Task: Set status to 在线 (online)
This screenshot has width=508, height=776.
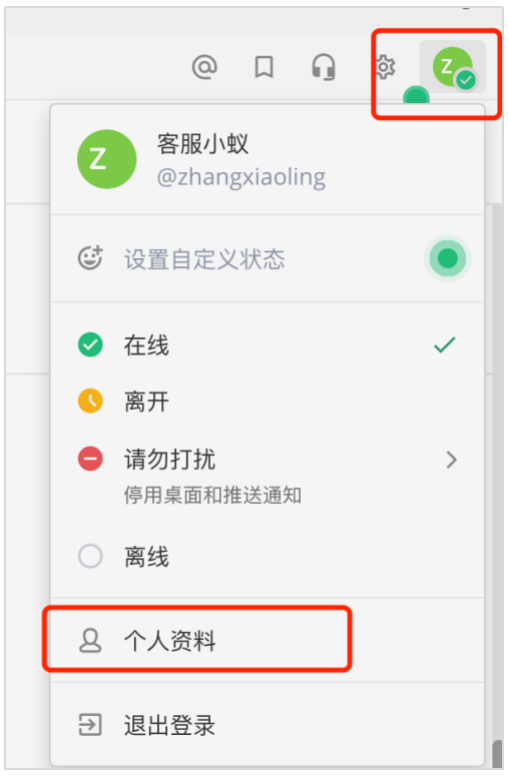Action: pos(267,345)
